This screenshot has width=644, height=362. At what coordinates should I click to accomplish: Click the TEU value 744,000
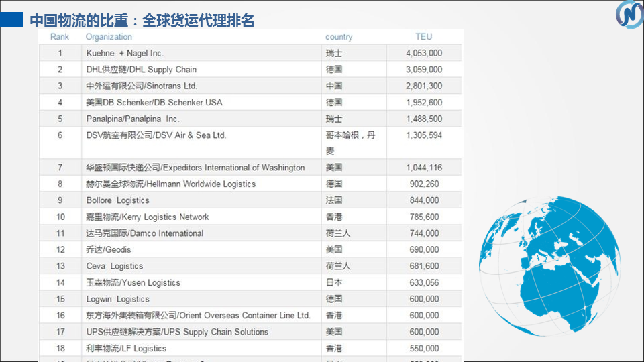tap(424, 233)
